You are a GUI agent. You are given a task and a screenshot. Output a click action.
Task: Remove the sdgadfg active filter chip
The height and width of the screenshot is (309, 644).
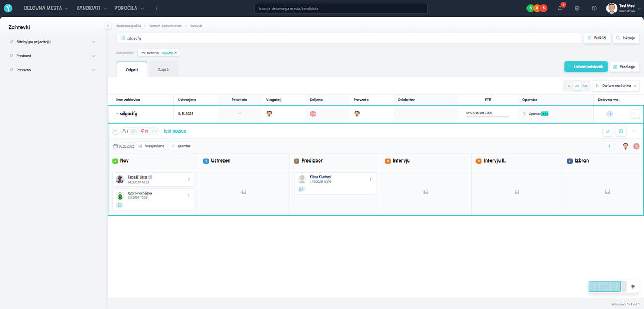(x=175, y=53)
